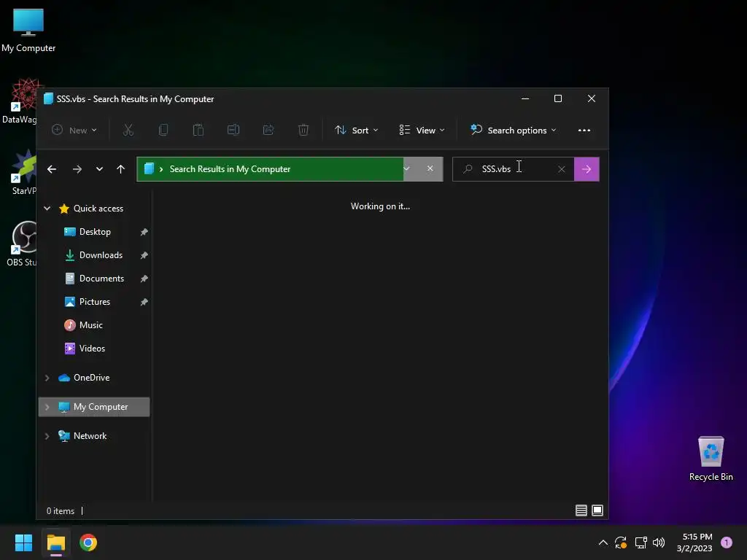The image size is (747, 560).
Task: Open the notification badge showing 1
Action: [x=727, y=542]
